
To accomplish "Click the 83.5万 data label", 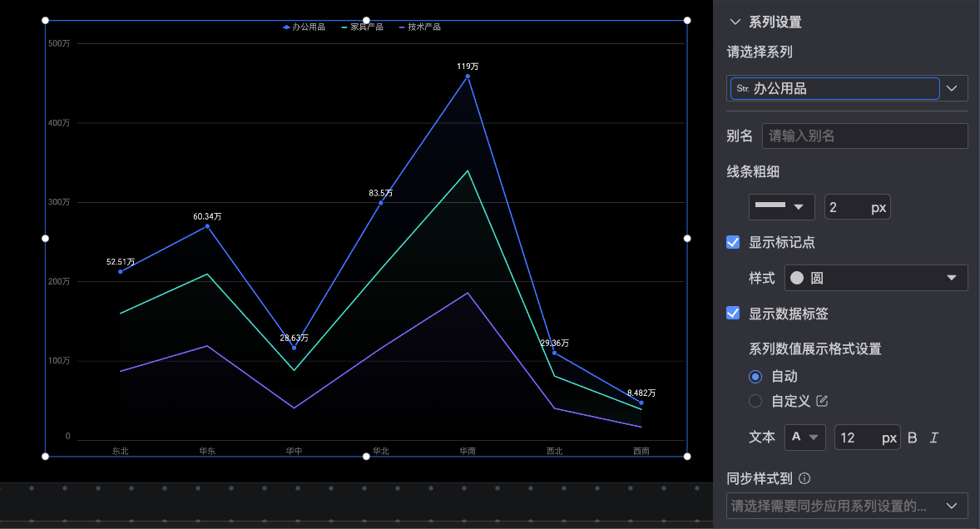I will coord(381,193).
